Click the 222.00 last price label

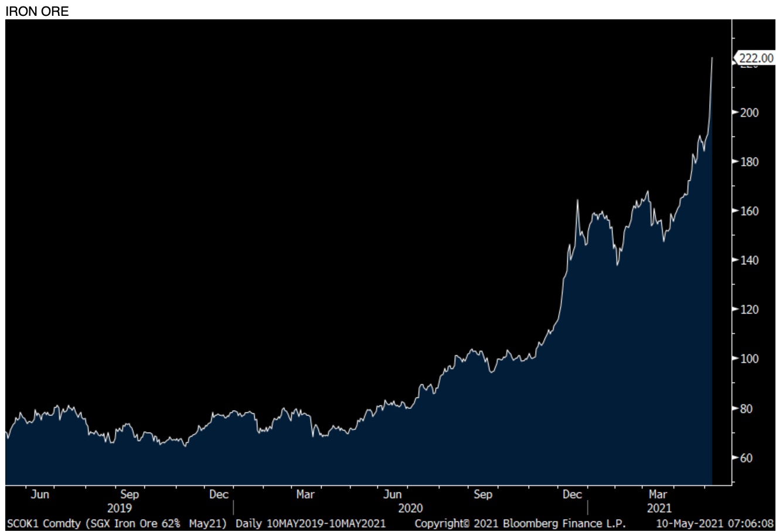755,57
